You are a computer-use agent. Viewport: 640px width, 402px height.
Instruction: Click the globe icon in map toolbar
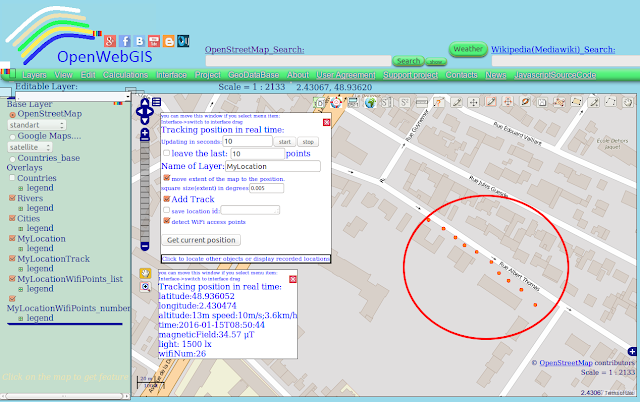(370, 102)
